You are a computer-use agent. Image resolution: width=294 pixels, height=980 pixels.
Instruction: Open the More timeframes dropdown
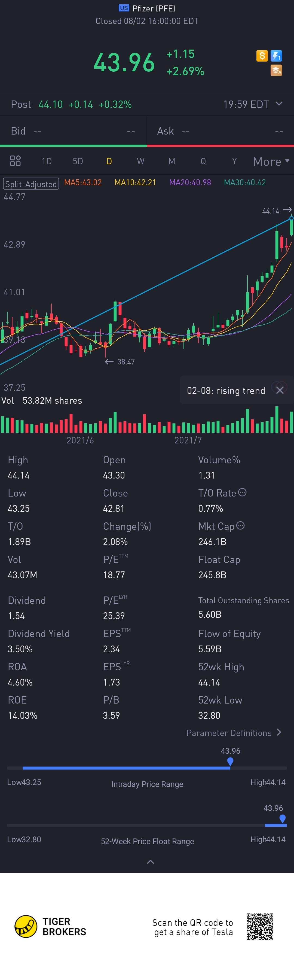pyautogui.click(x=271, y=161)
